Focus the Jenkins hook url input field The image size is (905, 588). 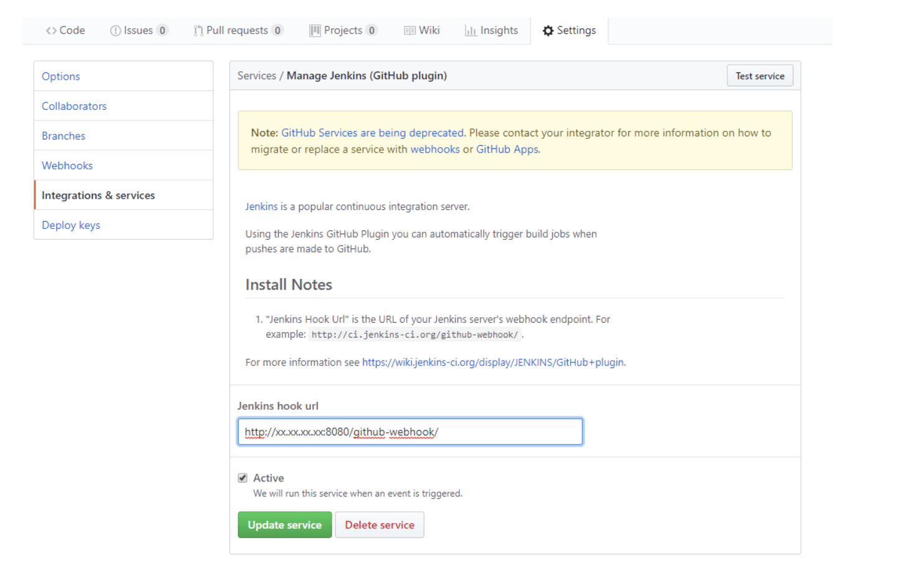pos(410,432)
